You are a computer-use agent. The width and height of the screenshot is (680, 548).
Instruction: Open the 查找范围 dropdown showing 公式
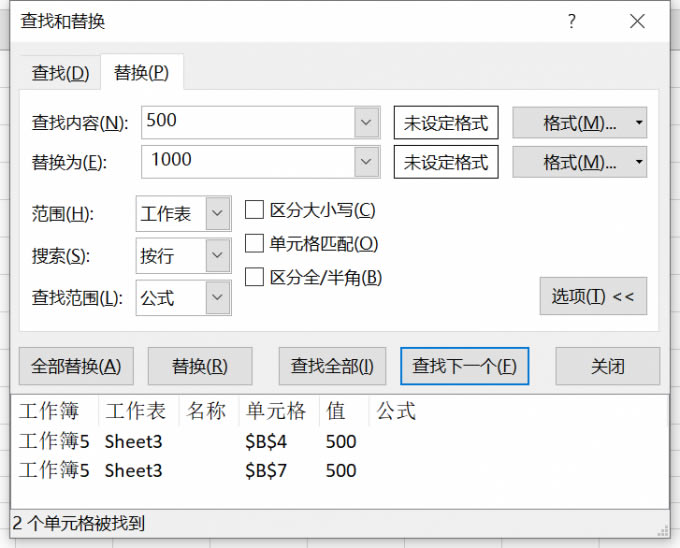218,298
